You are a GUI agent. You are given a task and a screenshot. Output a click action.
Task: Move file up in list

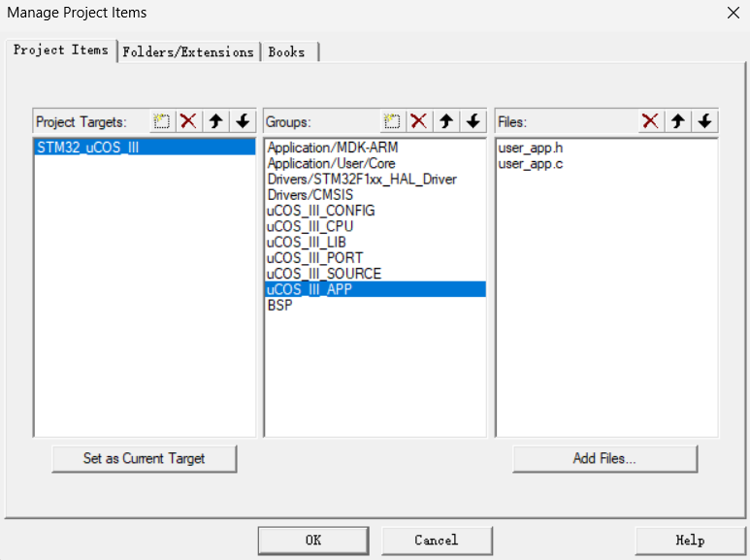coord(678,121)
